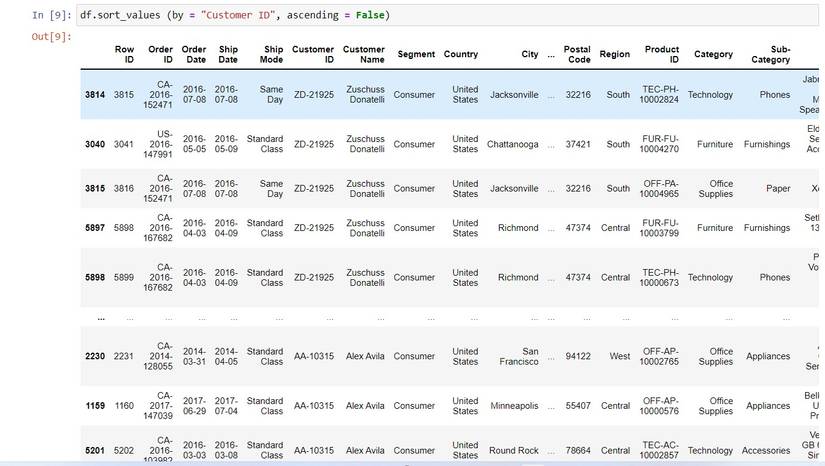Screen dimensions: 825x466
Task: Click product ID FUR-FU-10004270
Action: tap(659, 144)
